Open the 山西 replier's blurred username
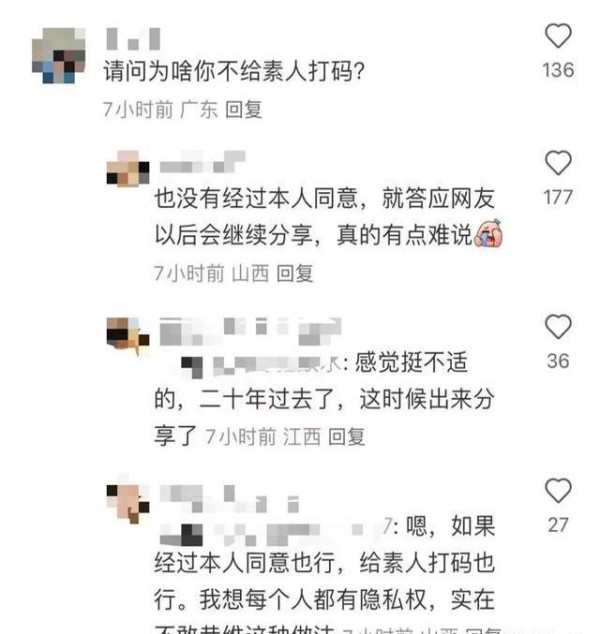The width and height of the screenshot is (600, 634). (203, 163)
